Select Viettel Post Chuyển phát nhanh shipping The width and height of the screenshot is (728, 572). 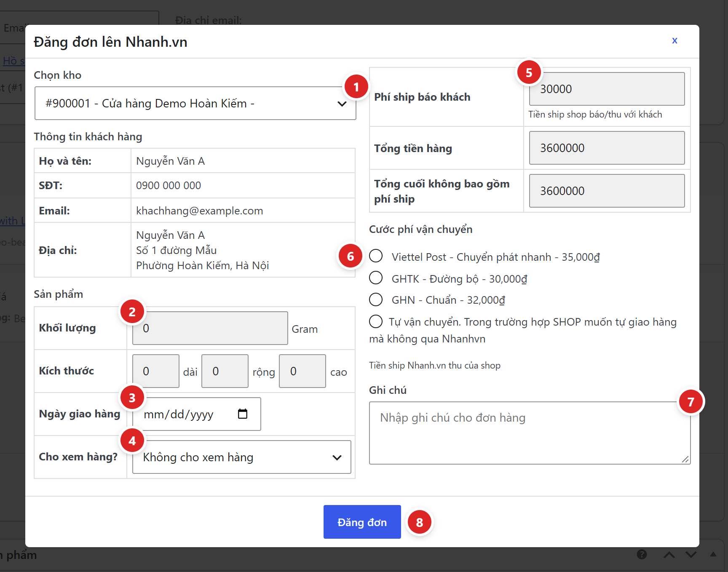(376, 256)
